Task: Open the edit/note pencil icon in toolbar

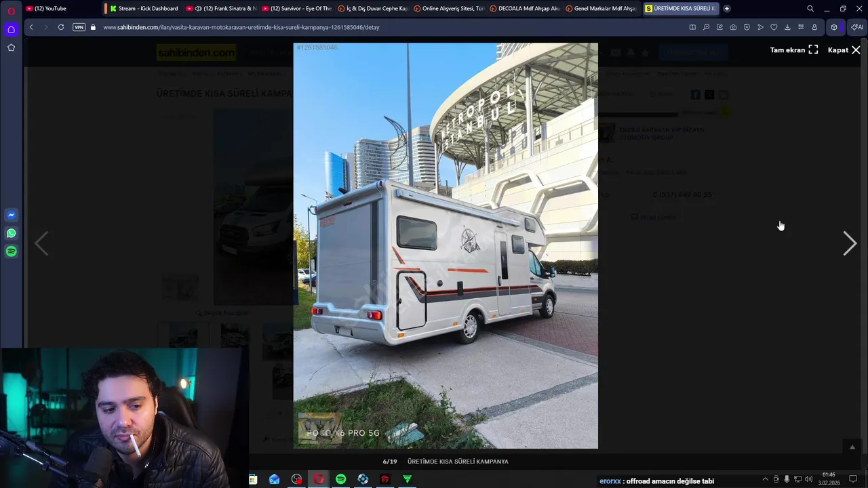Action: [719, 27]
